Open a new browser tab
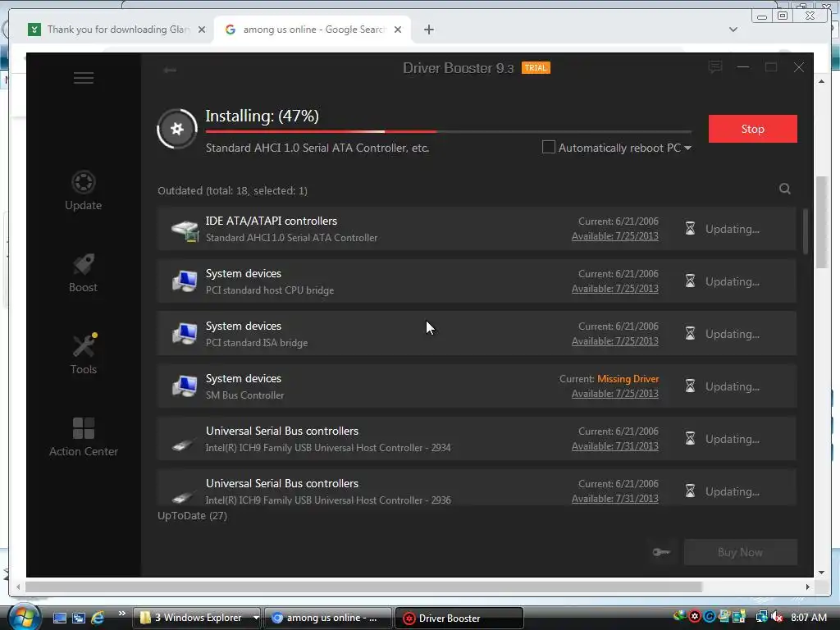The image size is (840, 630). point(428,30)
